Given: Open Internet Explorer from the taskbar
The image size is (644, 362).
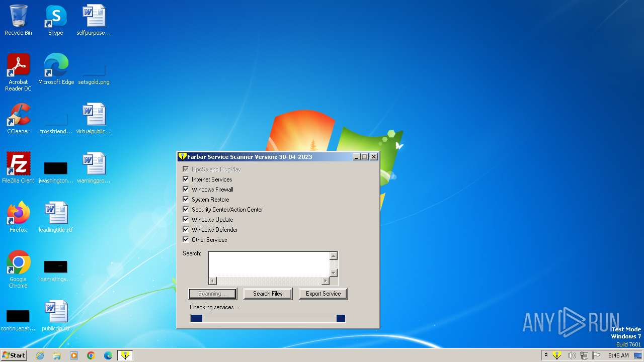Looking at the screenshot, I should coord(40,355).
